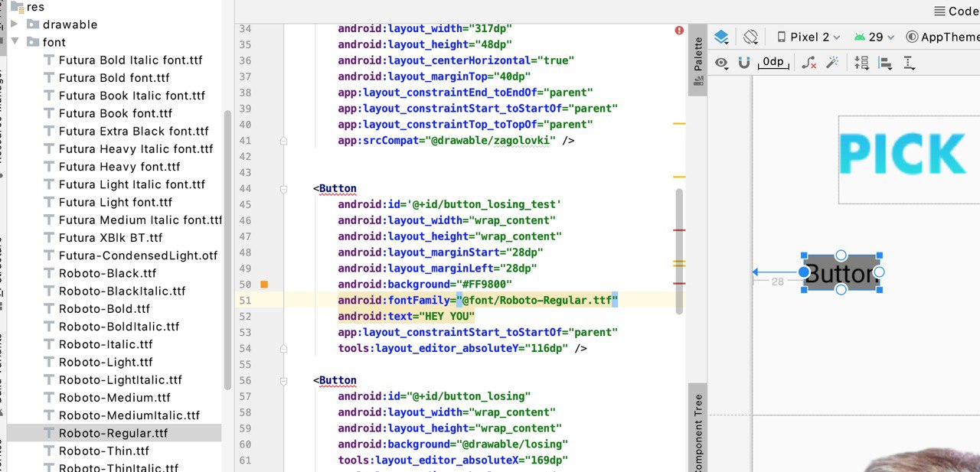Image resolution: width=980 pixels, height=472 pixels.
Task: Click the orientation rotate icon
Action: pyautogui.click(x=750, y=37)
